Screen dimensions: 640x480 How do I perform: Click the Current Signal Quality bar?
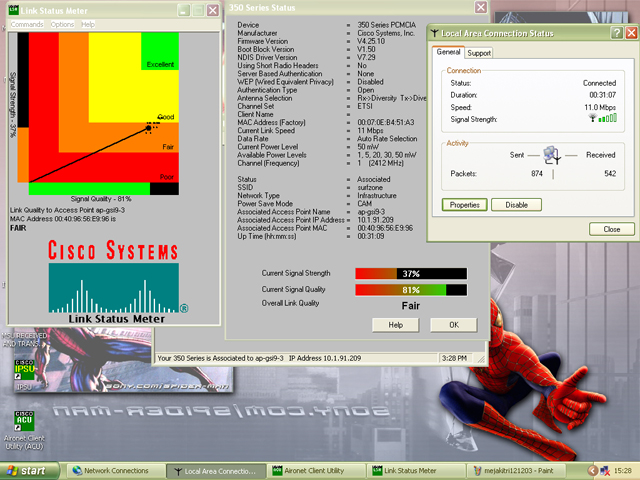point(410,290)
